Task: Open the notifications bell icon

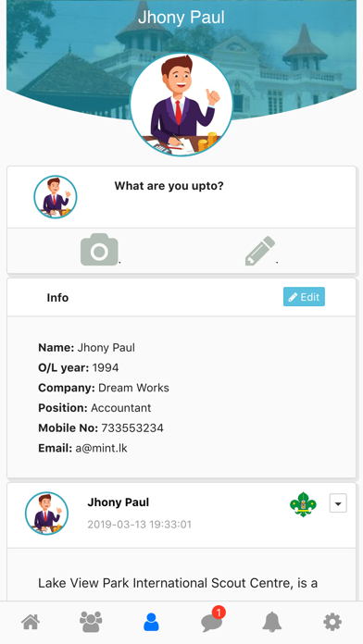Action: click(x=272, y=622)
